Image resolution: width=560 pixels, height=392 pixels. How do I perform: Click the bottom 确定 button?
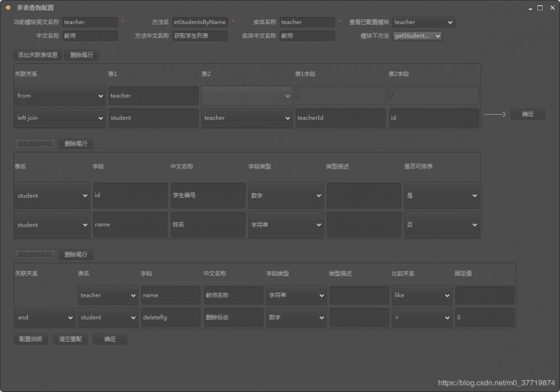coord(110,339)
